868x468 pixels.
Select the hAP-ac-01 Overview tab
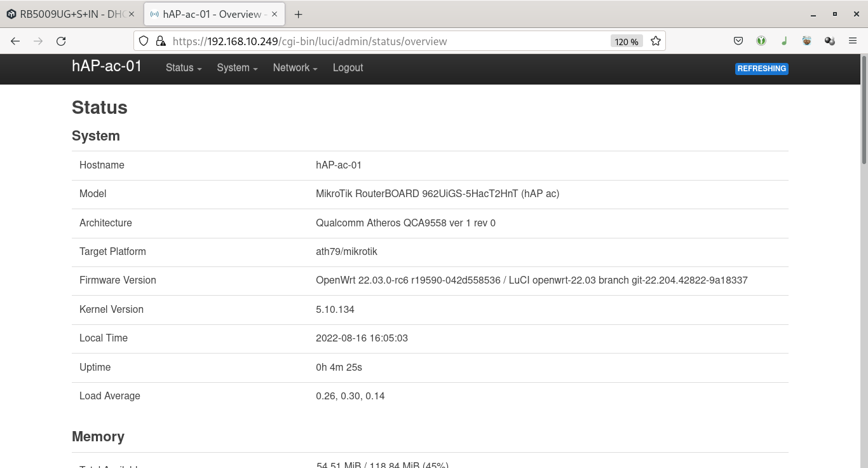pos(214,15)
